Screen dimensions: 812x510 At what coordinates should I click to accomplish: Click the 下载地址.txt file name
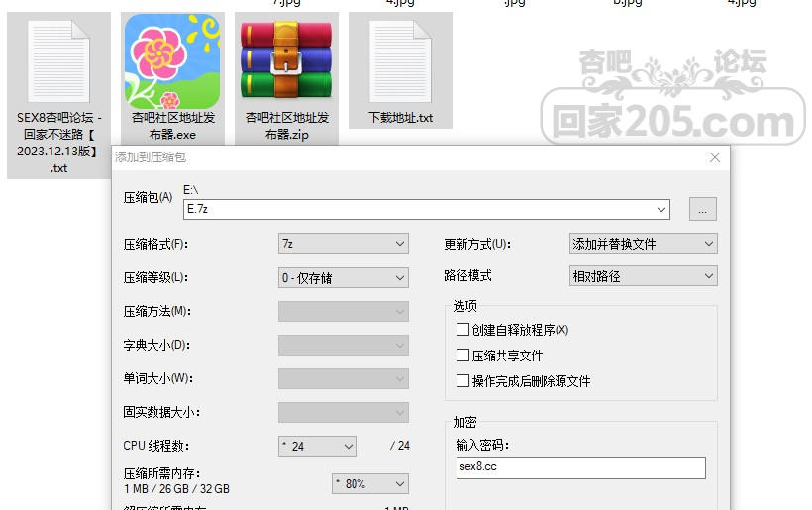pyautogui.click(x=400, y=118)
